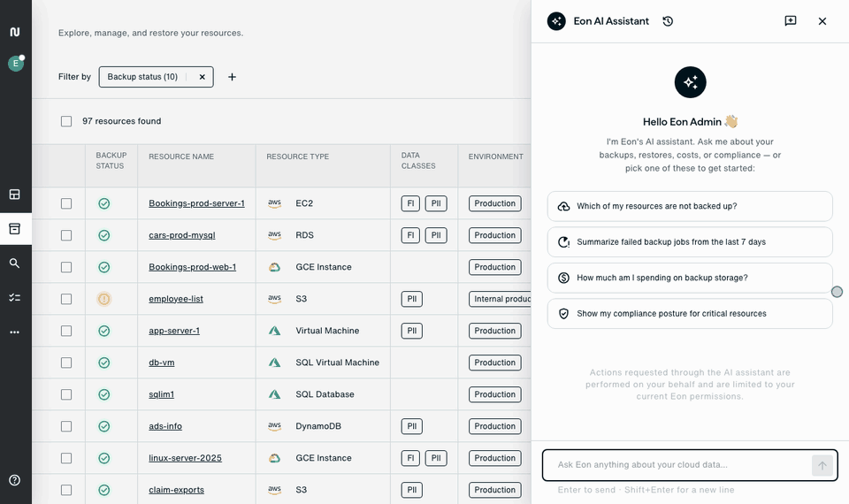The width and height of the screenshot is (849, 504).
Task: Click backup status icon for ads-info
Action: coord(104,426)
